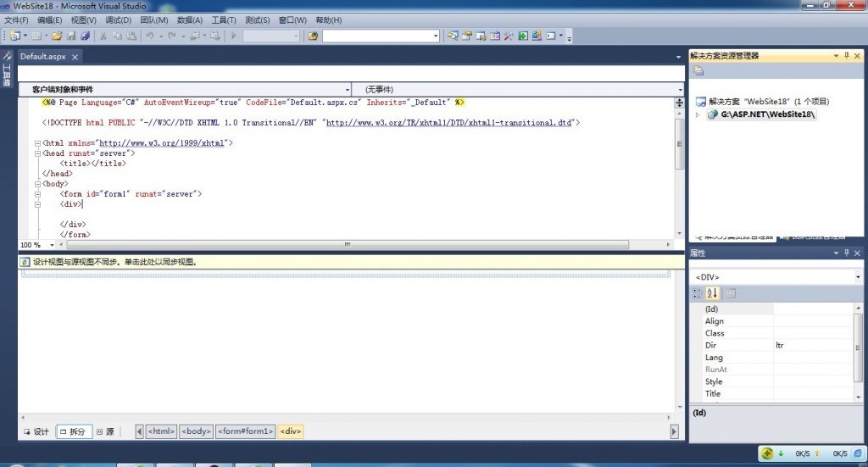The width and height of the screenshot is (868, 467).
Task: Click the Extension Manager toolbar icon
Action: [537, 36]
